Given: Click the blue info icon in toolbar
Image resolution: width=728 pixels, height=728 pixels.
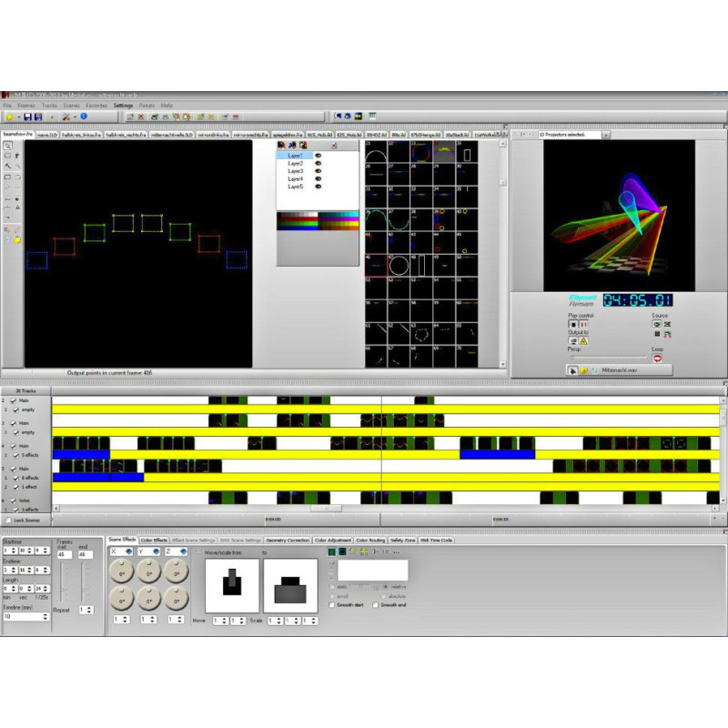Looking at the screenshot, I should pyautogui.click(x=84, y=116).
